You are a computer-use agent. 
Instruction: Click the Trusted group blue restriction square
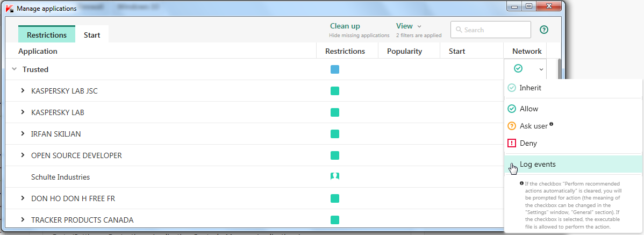[x=335, y=69]
